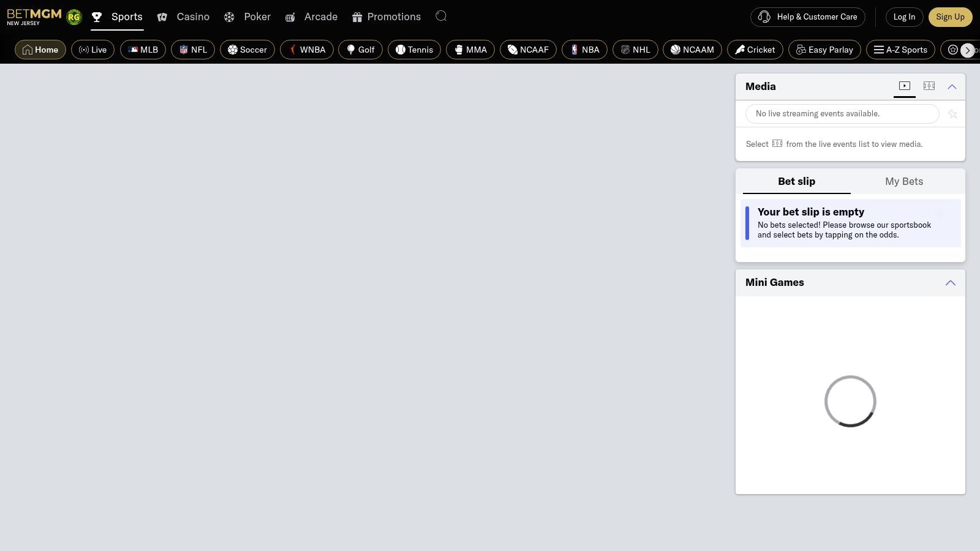Image resolution: width=980 pixels, height=551 pixels.
Task: Click the Poker chip icon
Action: coord(229,17)
